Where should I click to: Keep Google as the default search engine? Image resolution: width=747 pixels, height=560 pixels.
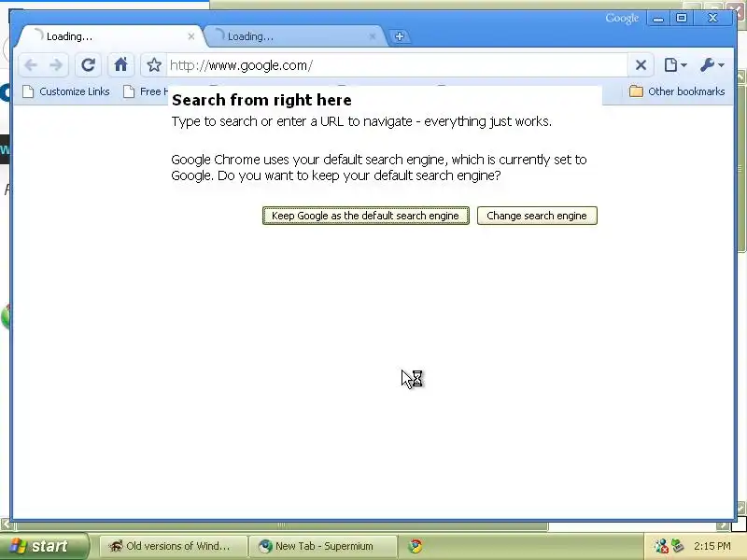click(365, 216)
